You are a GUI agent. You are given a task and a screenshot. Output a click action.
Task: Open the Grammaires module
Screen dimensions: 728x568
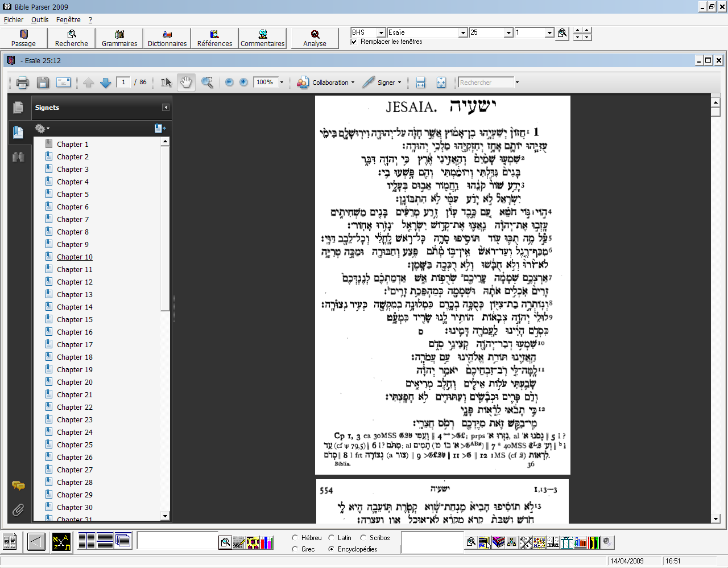pyautogui.click(x=119, y=38)
